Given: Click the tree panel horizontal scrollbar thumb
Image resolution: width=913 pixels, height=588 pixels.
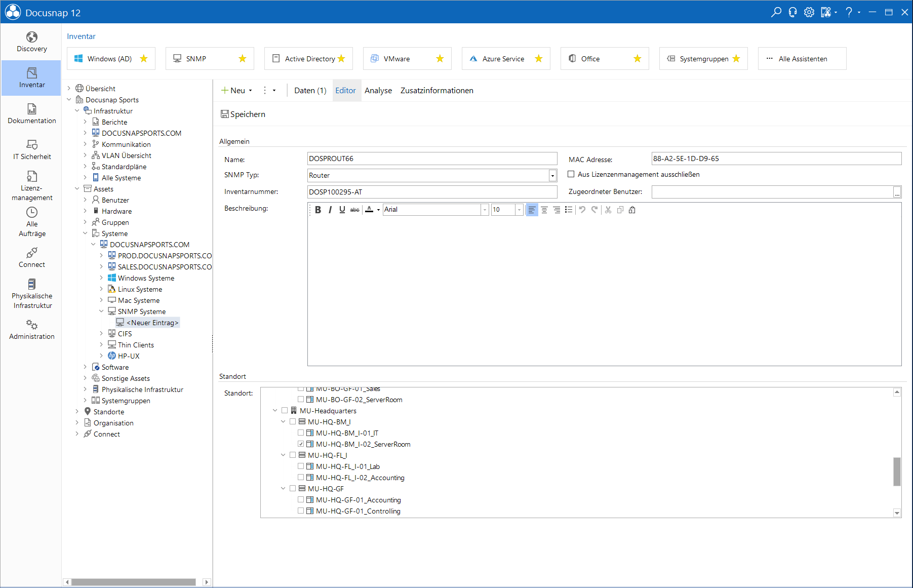Looking at the screenshot, I should 134,582.
